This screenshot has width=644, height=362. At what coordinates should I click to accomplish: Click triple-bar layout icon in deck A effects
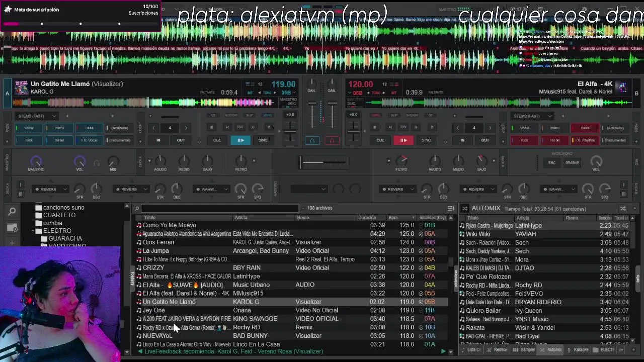click(x=20, y=194)
